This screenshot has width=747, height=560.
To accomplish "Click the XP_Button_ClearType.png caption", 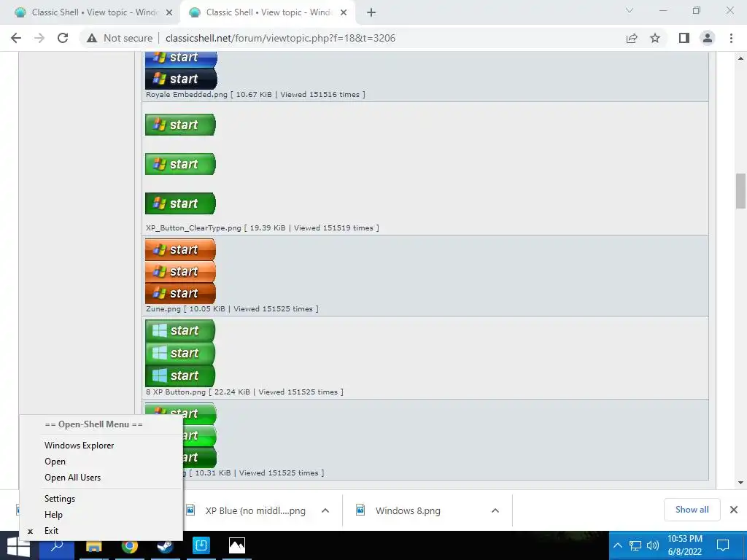I will click(263, 227).
